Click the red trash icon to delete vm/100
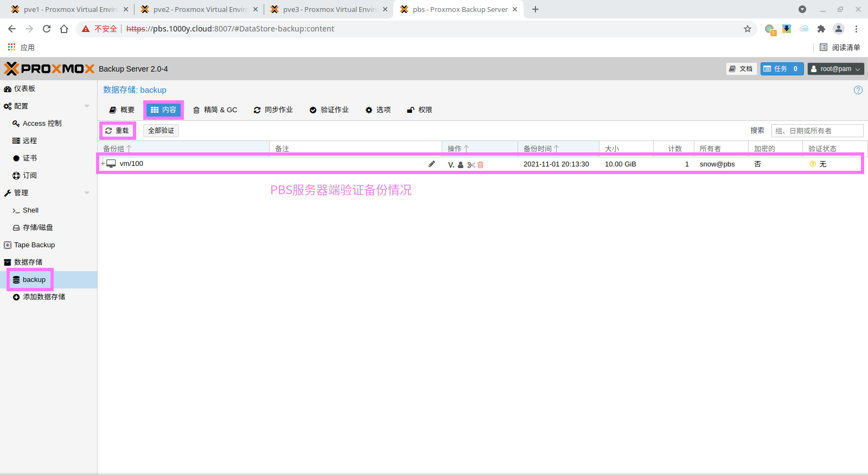 tap(480, 165)
